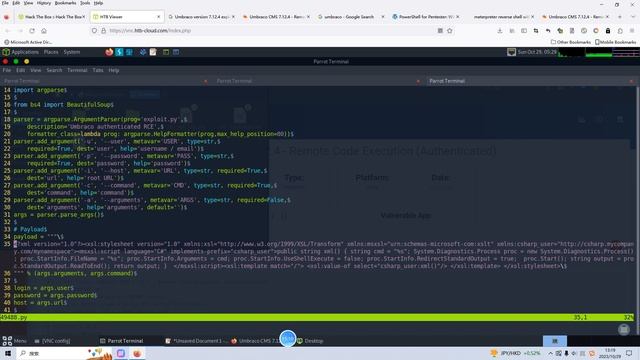The width and height of the screenshot is (640, 360).
Task: Open Firefox extensions puzzle icon
Action: click(620, 31)
